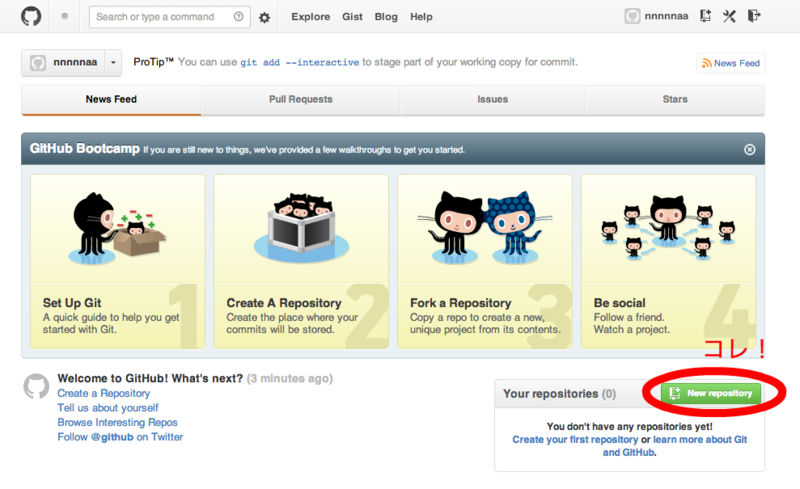The image size is (800, 489).
Task: Click the Create A Repository illustration
Action: 302,228
